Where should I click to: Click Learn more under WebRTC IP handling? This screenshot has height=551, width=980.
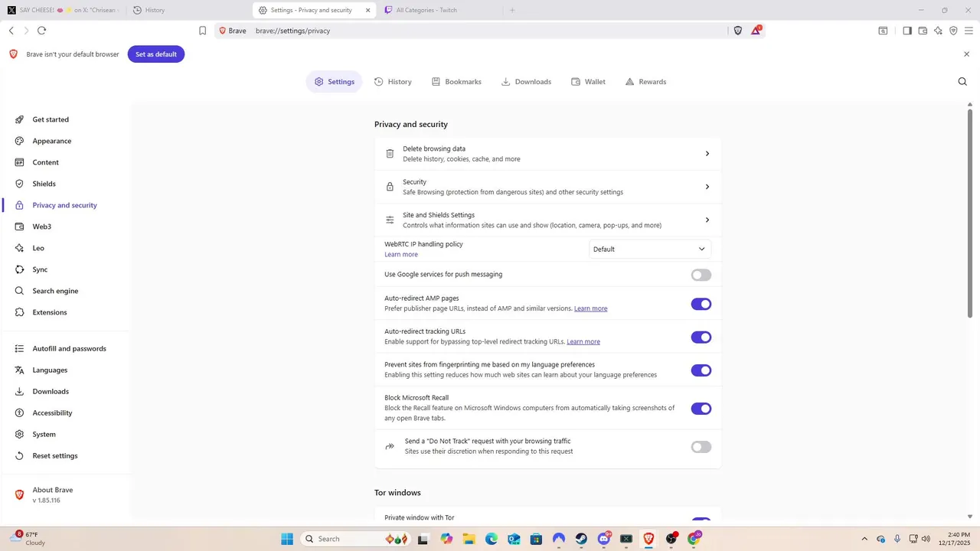[401, 254]
